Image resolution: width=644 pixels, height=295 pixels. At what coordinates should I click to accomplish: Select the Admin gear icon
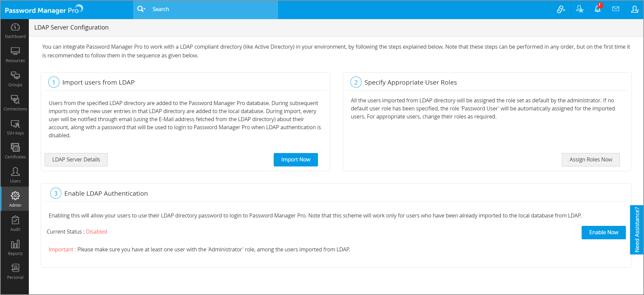tap(15, 196)
